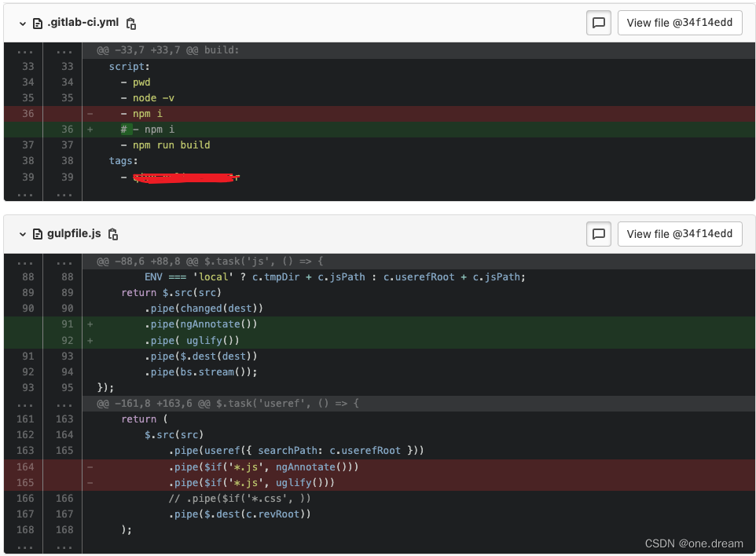Open View file @34f14edd for .gitlab-ci.yml

pos(679,23)
